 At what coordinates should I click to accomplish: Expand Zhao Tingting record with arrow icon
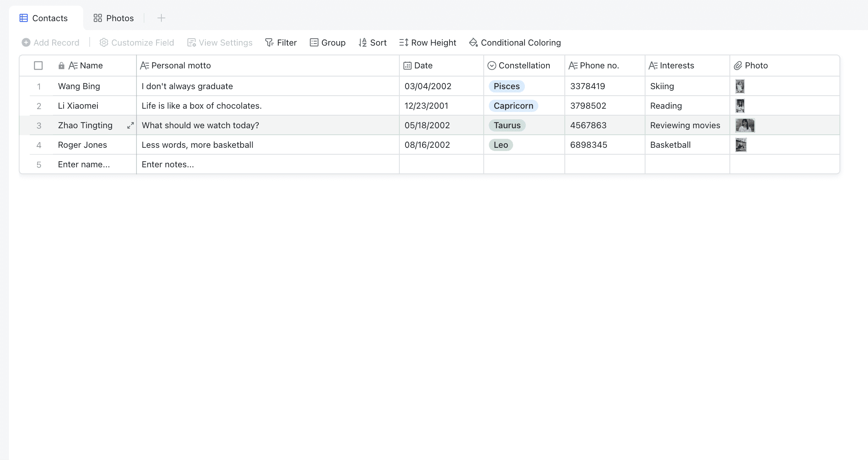click(130, 125)
